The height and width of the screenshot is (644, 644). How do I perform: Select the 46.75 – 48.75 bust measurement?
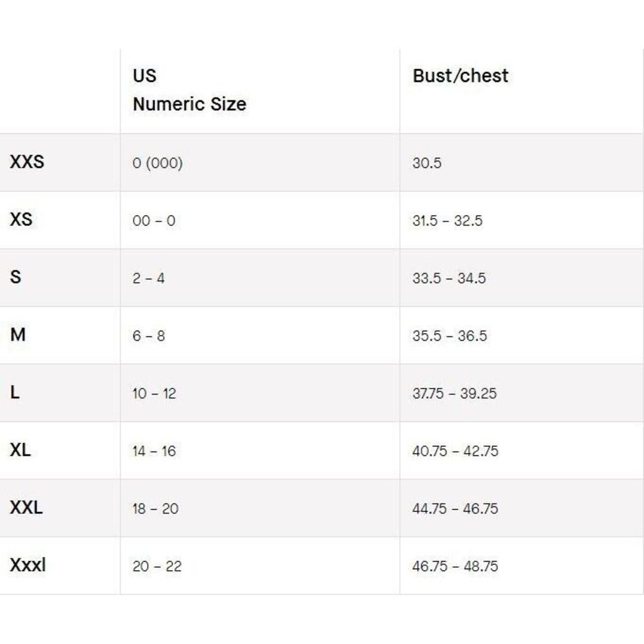coord(455,566)
